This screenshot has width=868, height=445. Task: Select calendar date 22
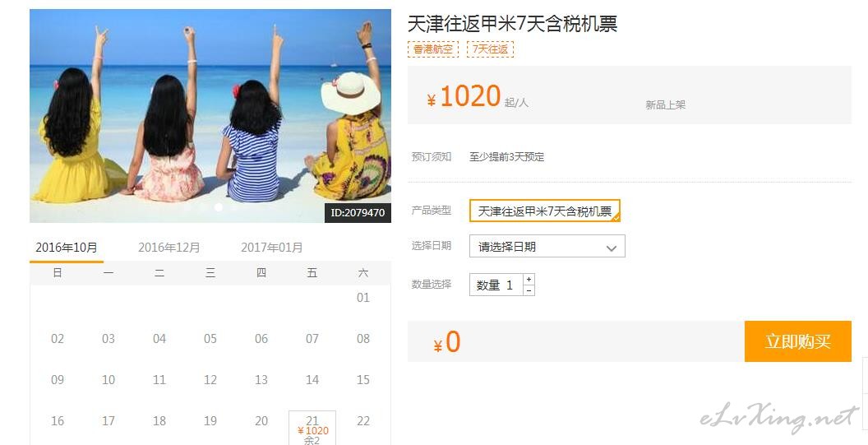363,421
